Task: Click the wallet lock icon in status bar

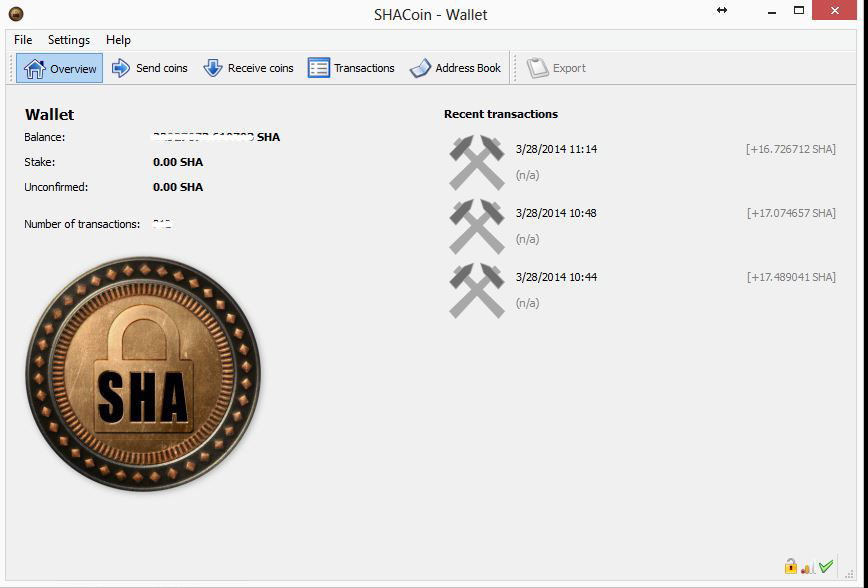Action: pyautogui.click(x=790, y=566)
